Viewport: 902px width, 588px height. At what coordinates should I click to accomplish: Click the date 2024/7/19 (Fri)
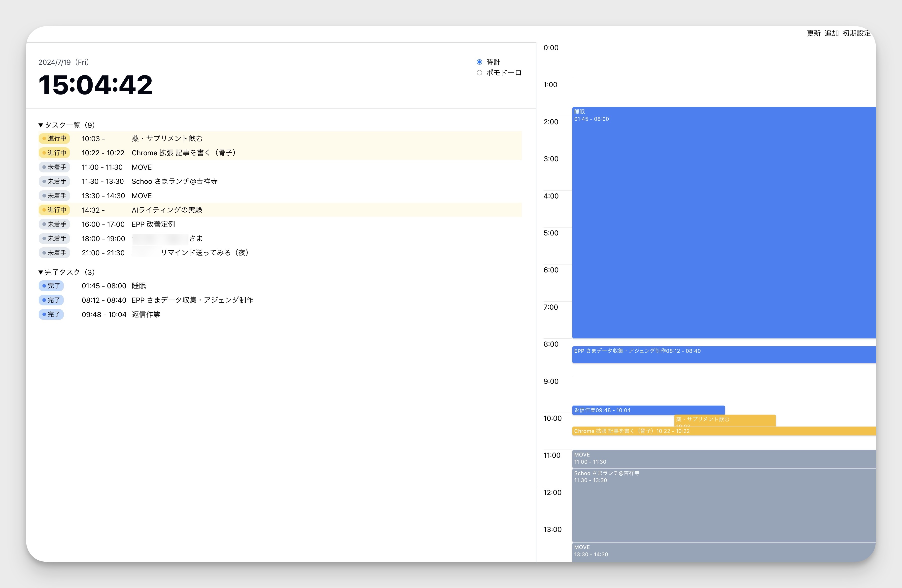pos(64,62)
